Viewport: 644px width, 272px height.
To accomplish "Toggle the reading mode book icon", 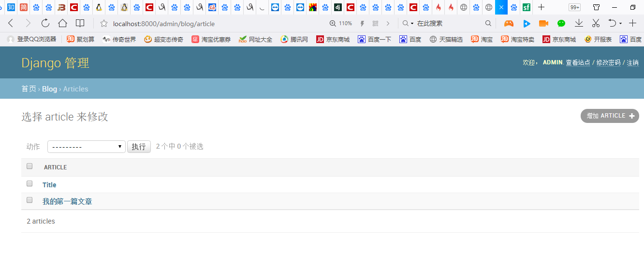I will (80, 23).
